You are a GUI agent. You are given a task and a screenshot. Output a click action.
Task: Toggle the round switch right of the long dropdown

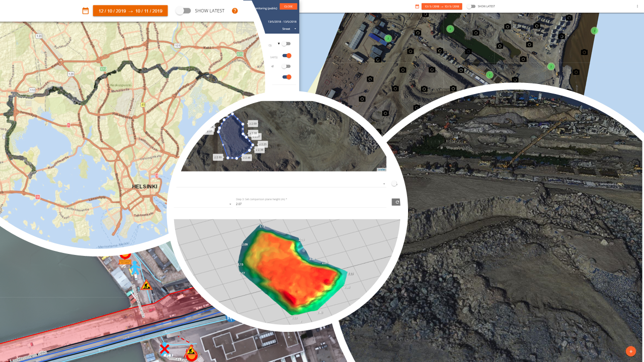394,184
